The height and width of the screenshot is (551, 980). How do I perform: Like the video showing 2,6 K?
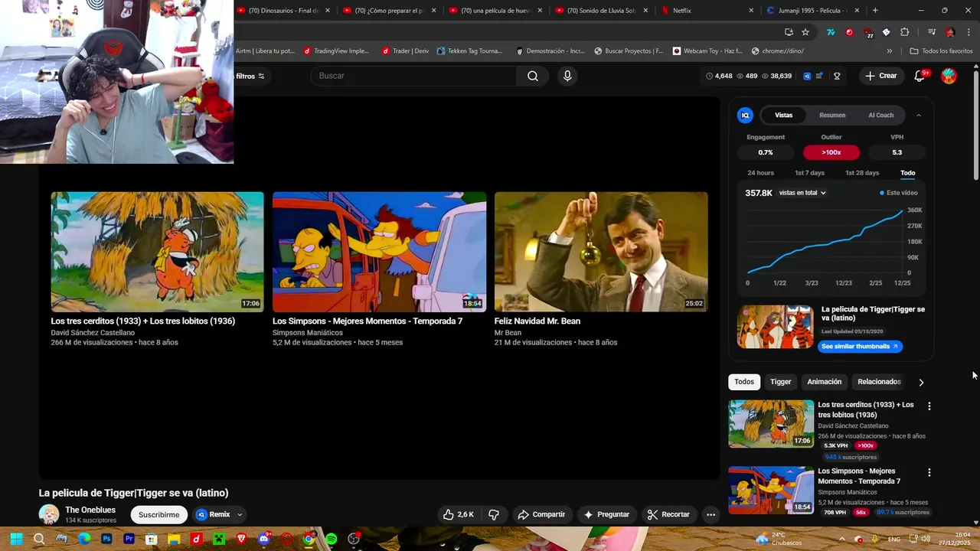tap(459, 514)
